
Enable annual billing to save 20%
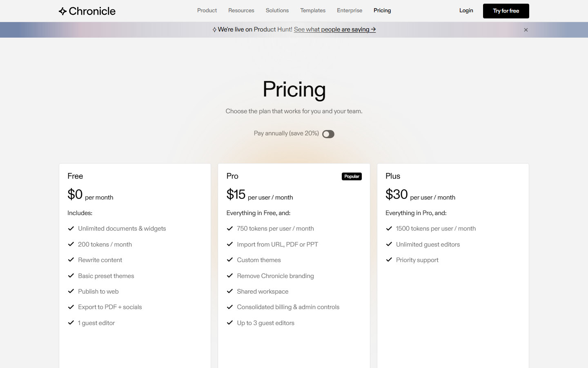click(328, 134)
